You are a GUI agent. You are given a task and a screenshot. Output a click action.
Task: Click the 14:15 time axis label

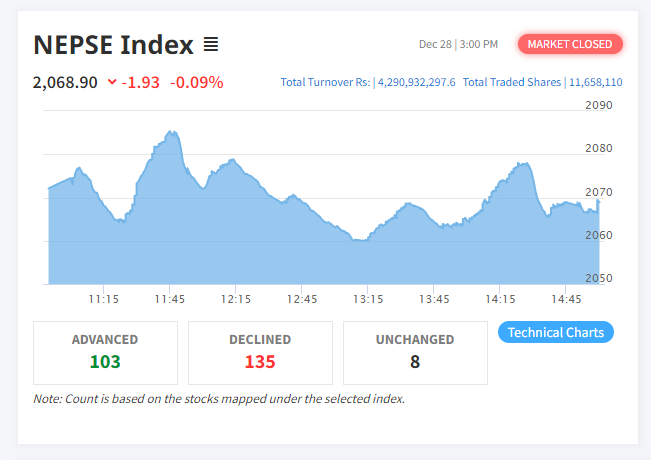pos(500,299)
